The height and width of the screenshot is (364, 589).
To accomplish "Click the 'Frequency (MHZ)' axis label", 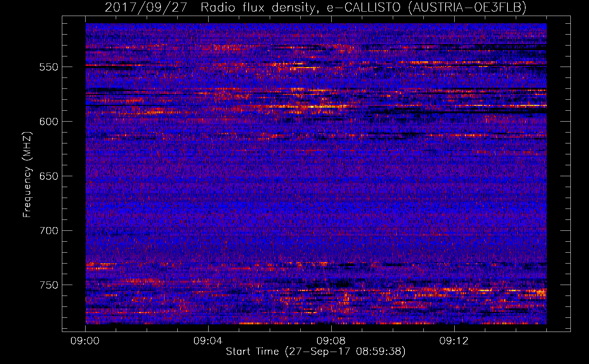I will point(27,175).
